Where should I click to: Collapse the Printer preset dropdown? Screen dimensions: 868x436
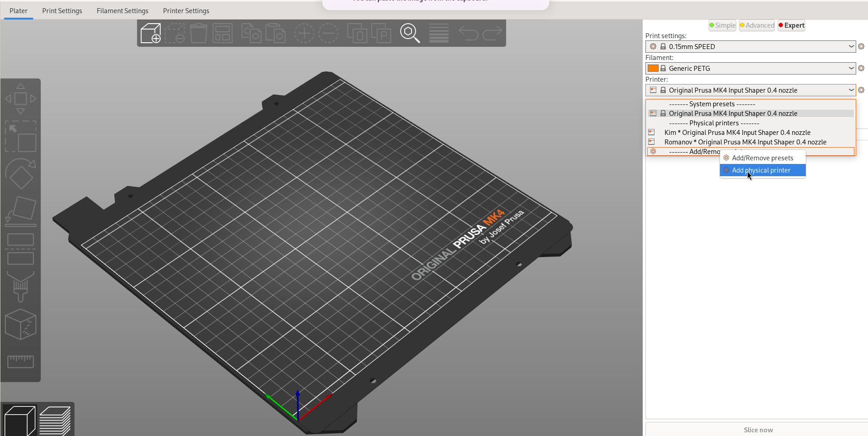(x=851, y=90)
